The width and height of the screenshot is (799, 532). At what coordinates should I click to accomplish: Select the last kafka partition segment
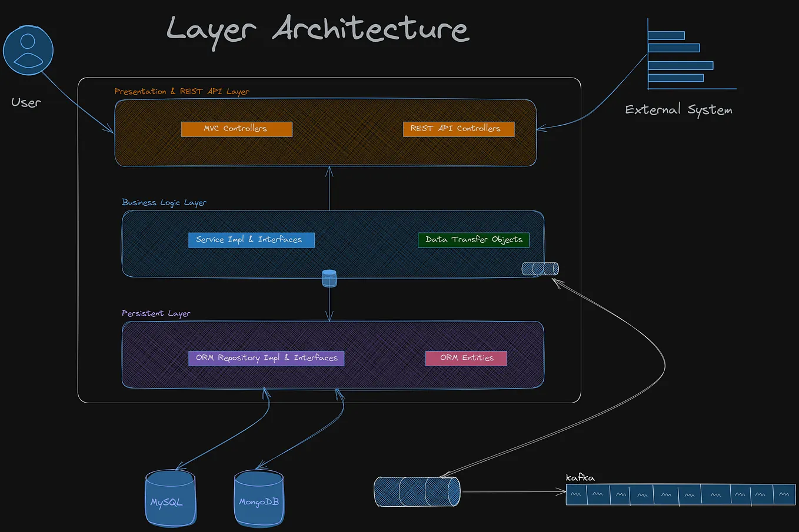click(784, 494)
